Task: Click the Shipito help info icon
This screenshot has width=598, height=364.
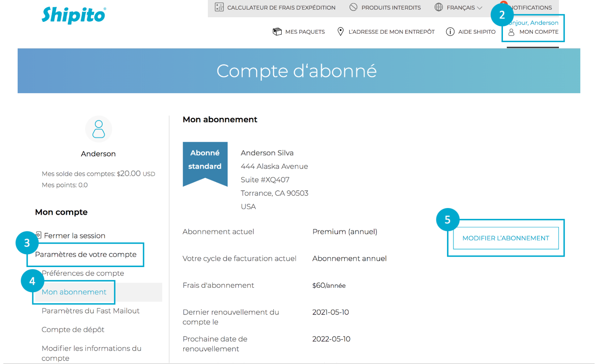Action: coord(450,32)
